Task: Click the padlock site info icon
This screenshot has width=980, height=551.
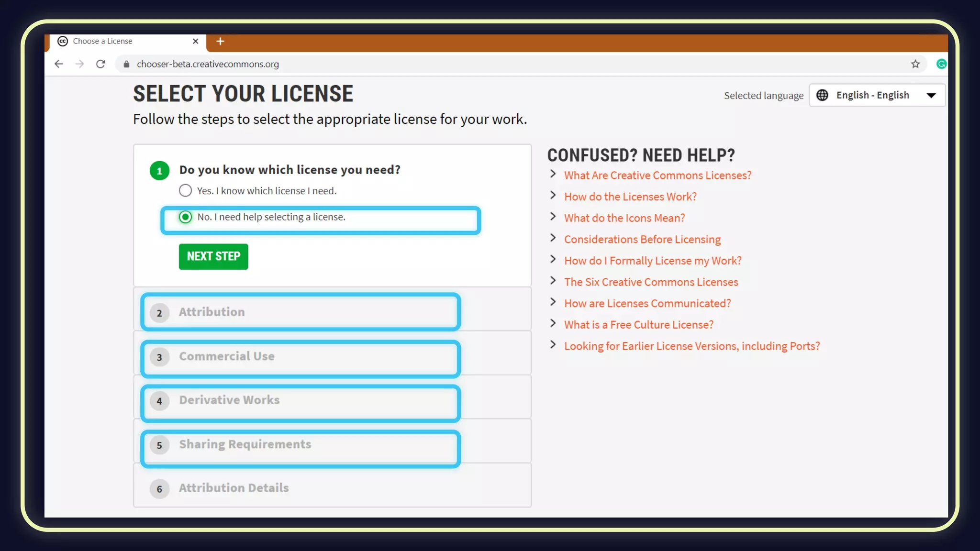Action: coord(126,64)
